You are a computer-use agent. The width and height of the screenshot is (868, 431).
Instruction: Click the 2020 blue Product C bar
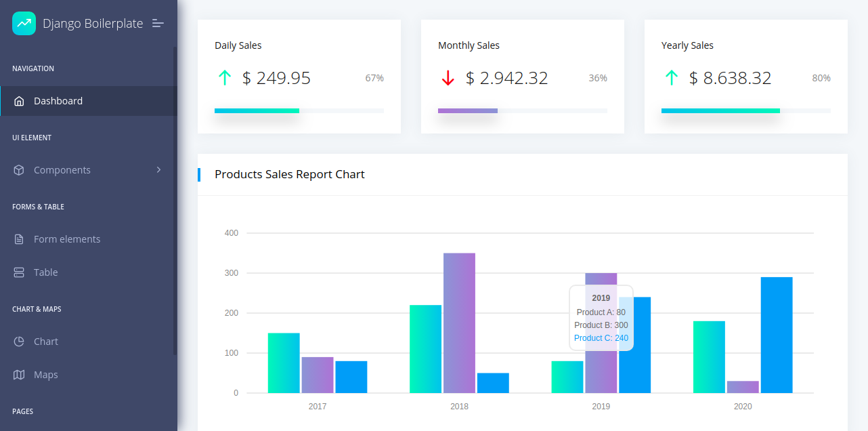[777, 335]
